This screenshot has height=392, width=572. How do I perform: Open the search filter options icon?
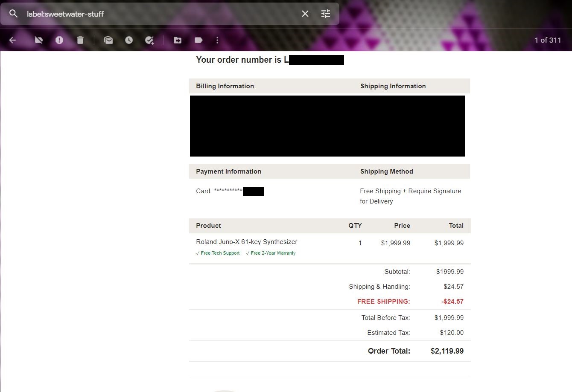click(x=326, y=14)
